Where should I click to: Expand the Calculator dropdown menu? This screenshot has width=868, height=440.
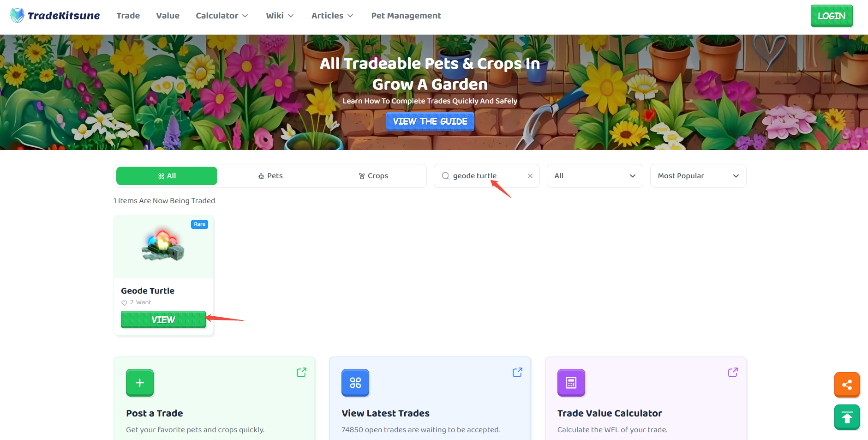222,16
